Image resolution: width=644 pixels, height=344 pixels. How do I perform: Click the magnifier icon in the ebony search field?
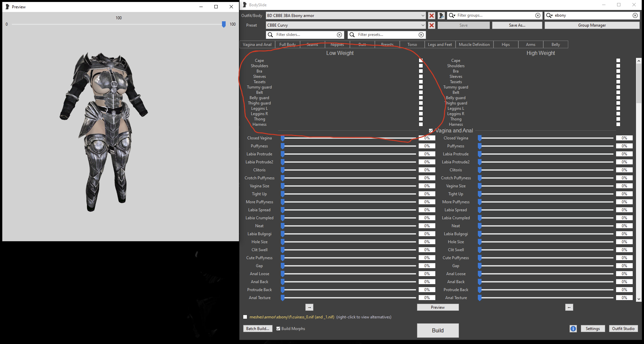(549, 15)
